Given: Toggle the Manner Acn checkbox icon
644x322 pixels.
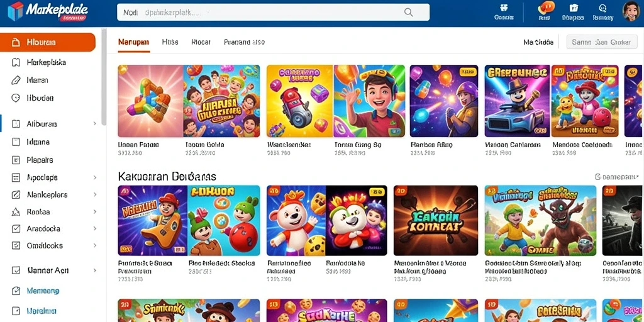Looking at the screenshot, I should [x=16, y=270].
